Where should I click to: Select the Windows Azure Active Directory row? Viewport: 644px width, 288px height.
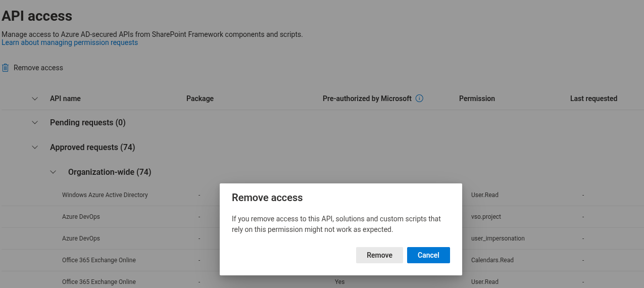(x=322, y=195)
